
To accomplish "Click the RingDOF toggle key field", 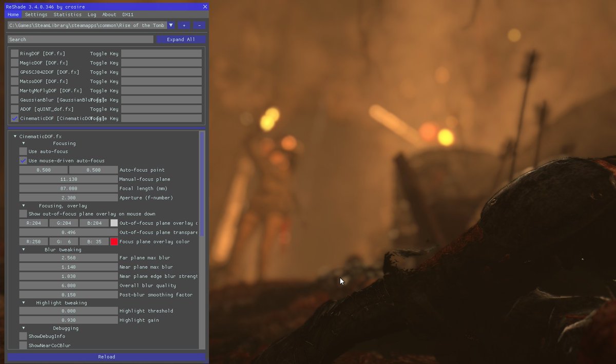I will coord(161,53).
